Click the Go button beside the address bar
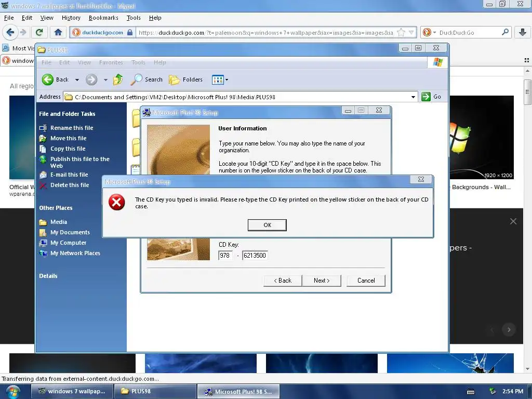This screenshot has height=399, width=532. tap(431, 97)
